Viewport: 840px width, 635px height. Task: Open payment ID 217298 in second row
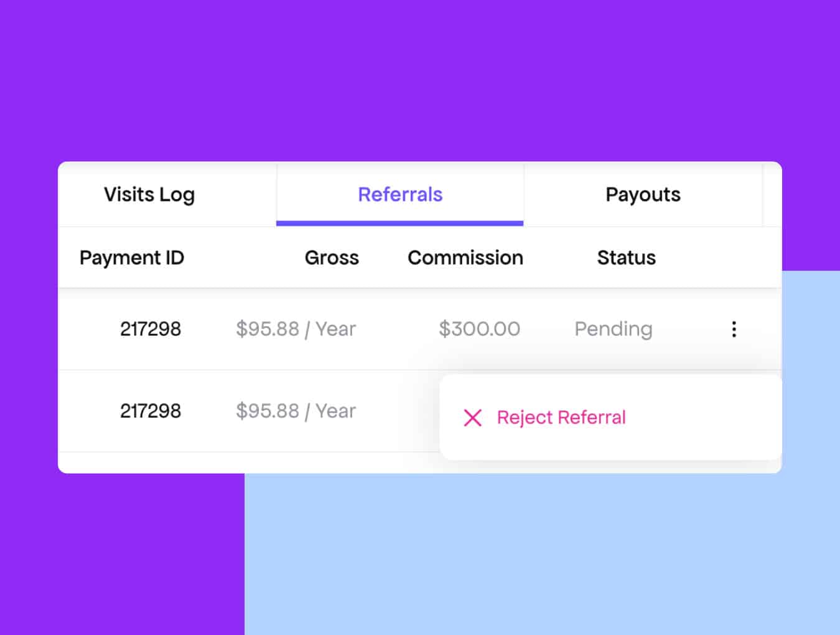coord(151,411)
